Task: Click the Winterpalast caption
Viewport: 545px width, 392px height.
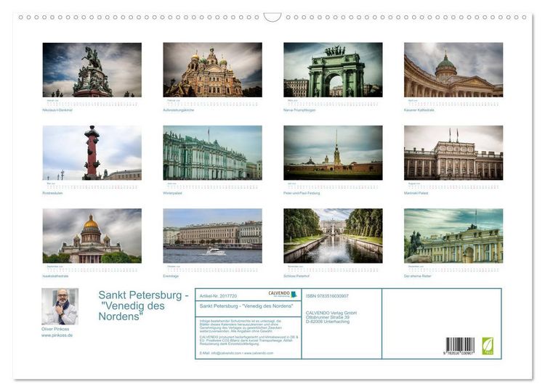Action: [172, 193]
